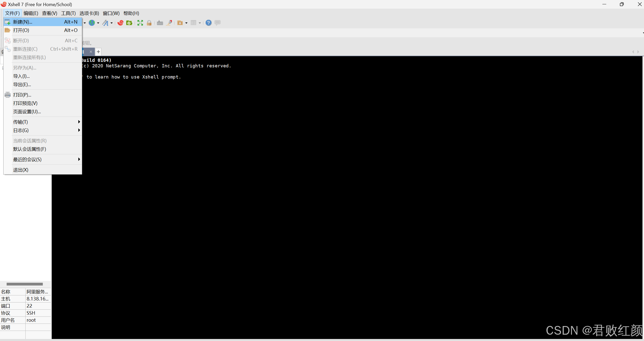Click the new session icon beside 新建(N)
This screenshot has width=644, height=341.
click(8, 22)
